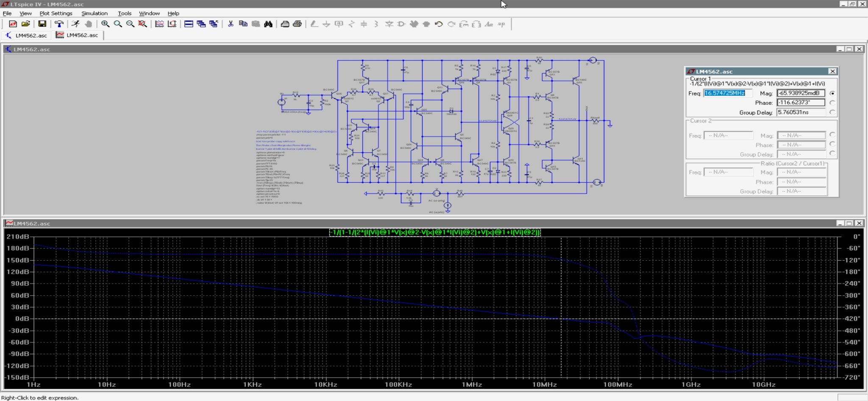Image resolution: width=868 pixels, height=401 pixels.
Task: Open the Simulation menu
Action: click(95, 13)
